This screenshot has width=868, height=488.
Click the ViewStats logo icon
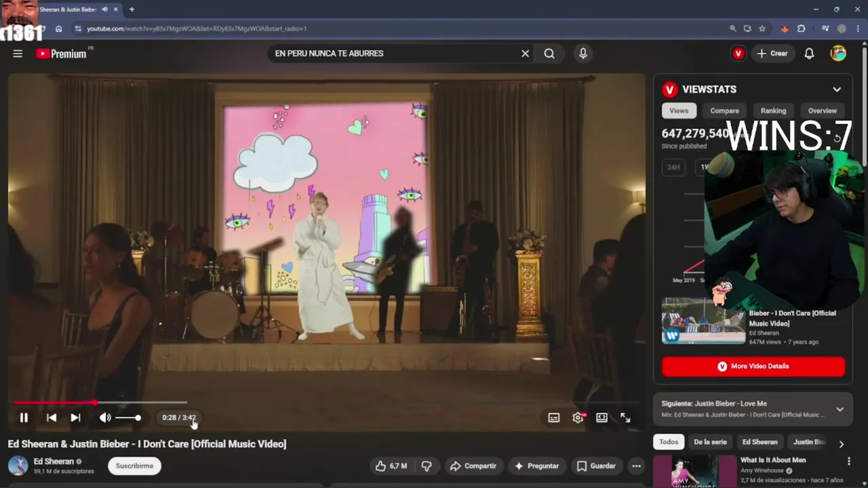[670, 89]
